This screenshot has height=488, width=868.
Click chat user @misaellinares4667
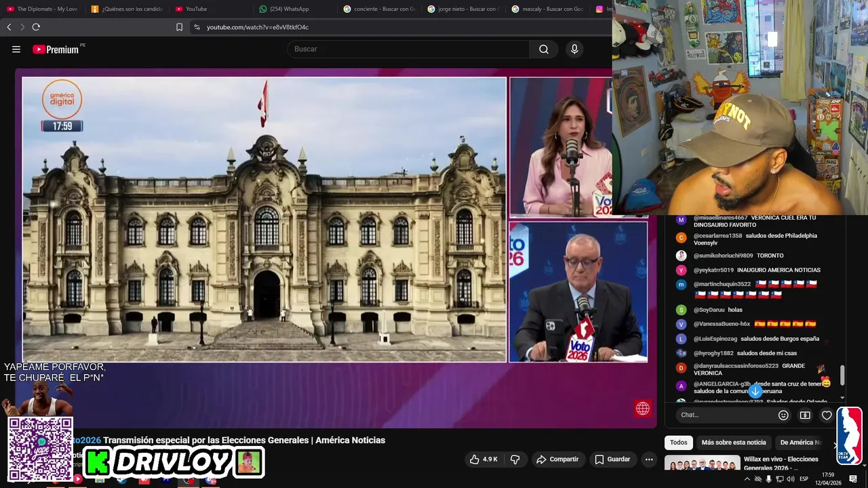720,218
